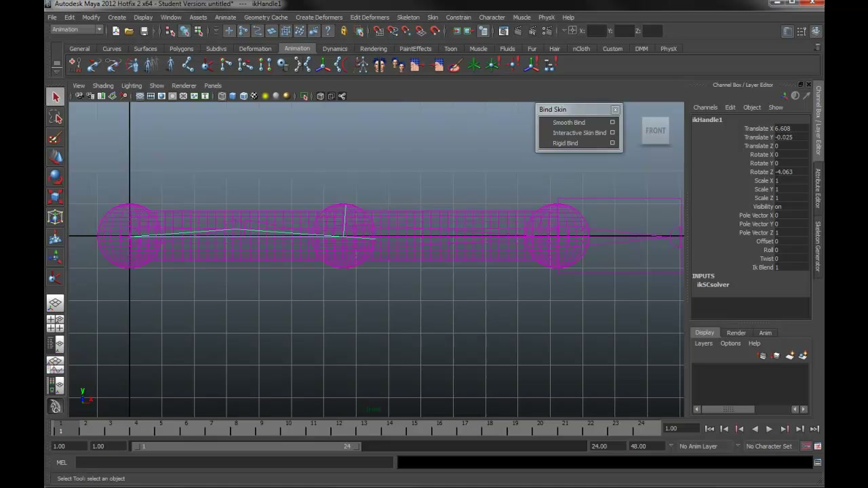This screenshot has height=488, width=868.
Task: Play the animation forwards
Action: click(769, 428)
